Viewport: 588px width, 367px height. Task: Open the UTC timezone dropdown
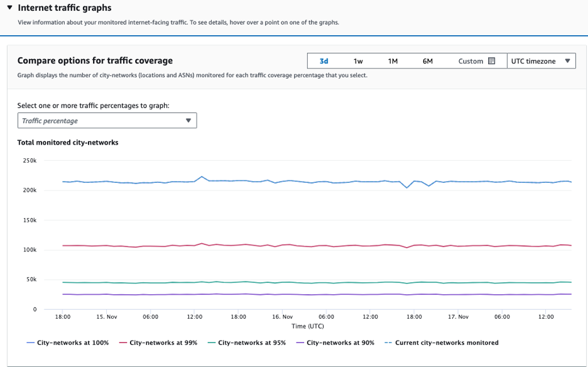[542, 60]
